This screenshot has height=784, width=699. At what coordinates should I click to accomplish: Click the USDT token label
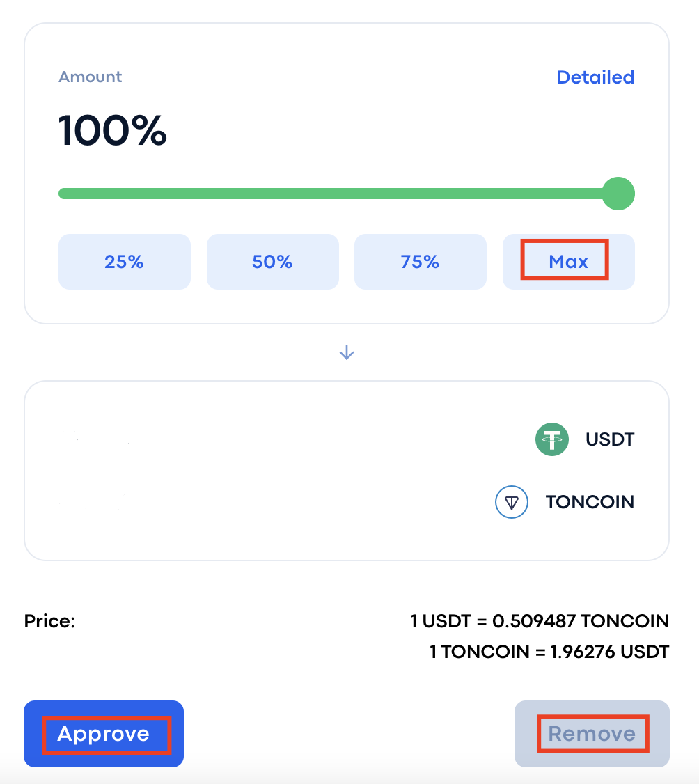(609, 439)
